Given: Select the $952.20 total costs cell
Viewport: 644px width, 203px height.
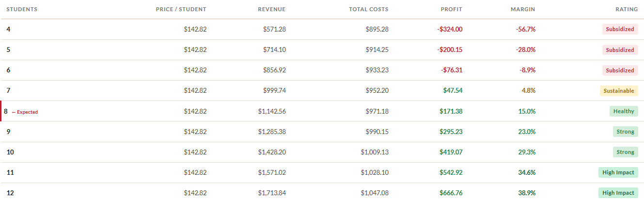Looking at the screenshot, I should 377,90.
